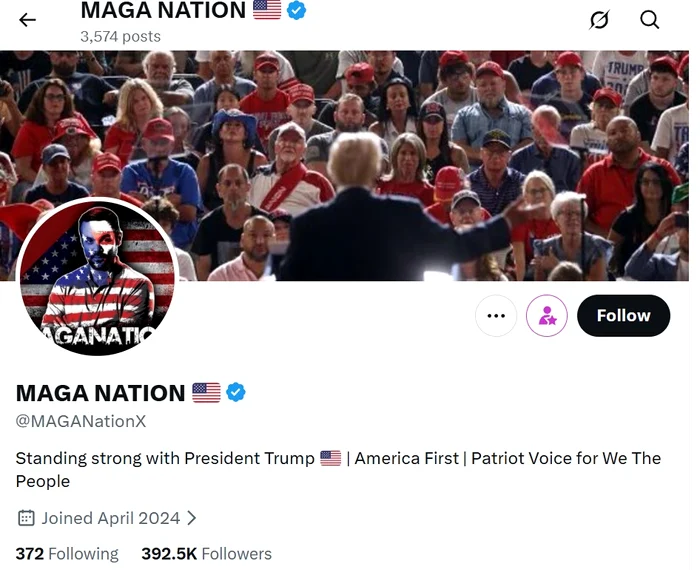
Task: Open the more options ellipsis button
Action: [x=496, y=316]
